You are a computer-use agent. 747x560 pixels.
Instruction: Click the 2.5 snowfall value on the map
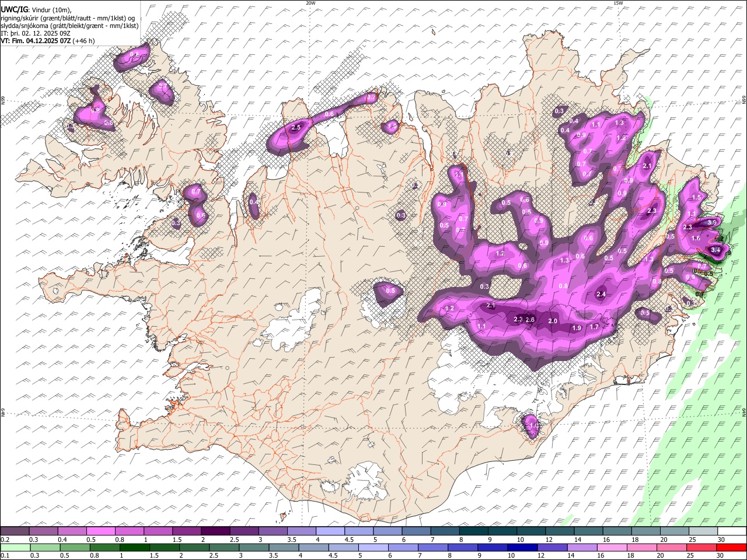click(x=296, y=127)
